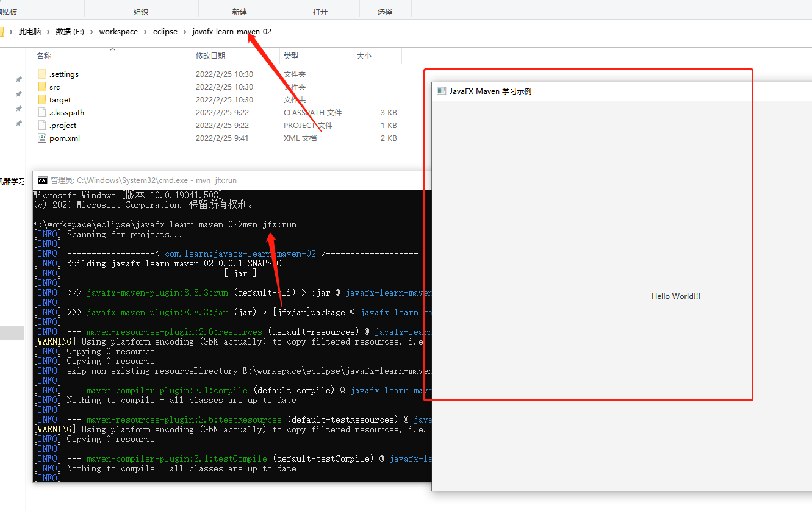Image resolution: width=812 pixels, height=511 pixels.
Task: Click the third quick access pin icon
Action: pos(18,109)
